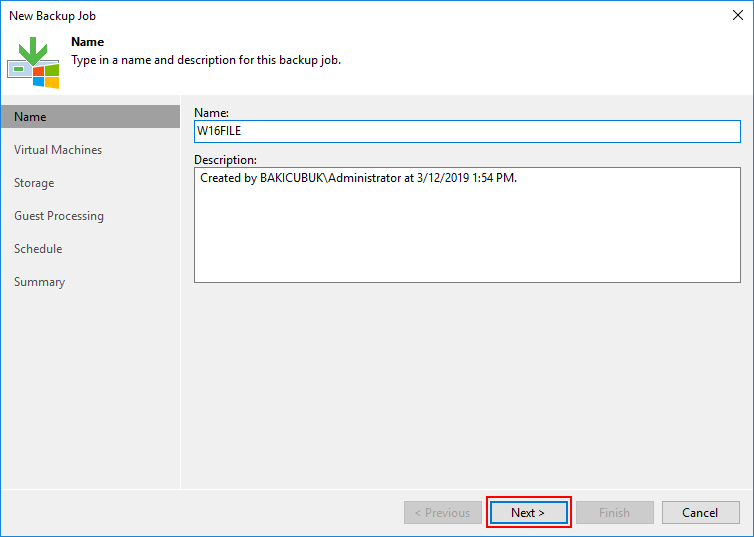Click the backup job wizard icon

(33, 62)
